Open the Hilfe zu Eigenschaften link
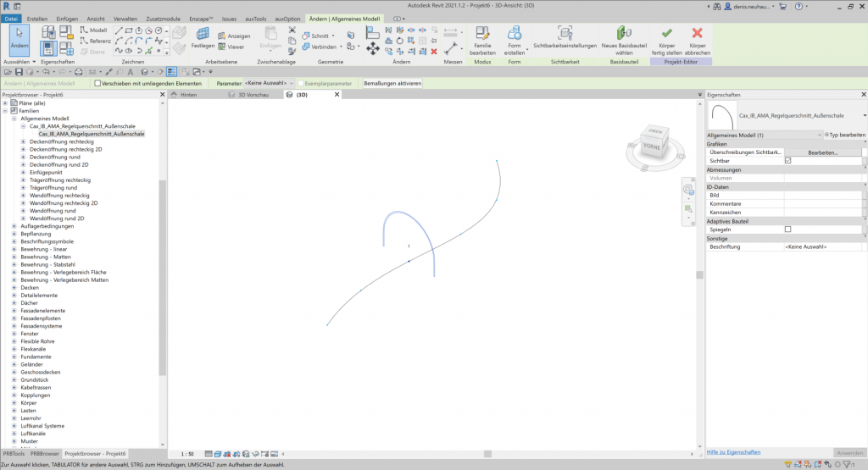The image size is (868, 470). [733, 452]
